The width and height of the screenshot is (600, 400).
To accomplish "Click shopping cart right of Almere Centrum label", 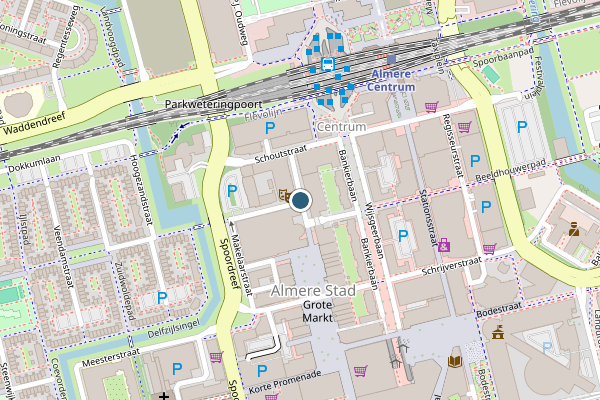I will coord(432,106).
